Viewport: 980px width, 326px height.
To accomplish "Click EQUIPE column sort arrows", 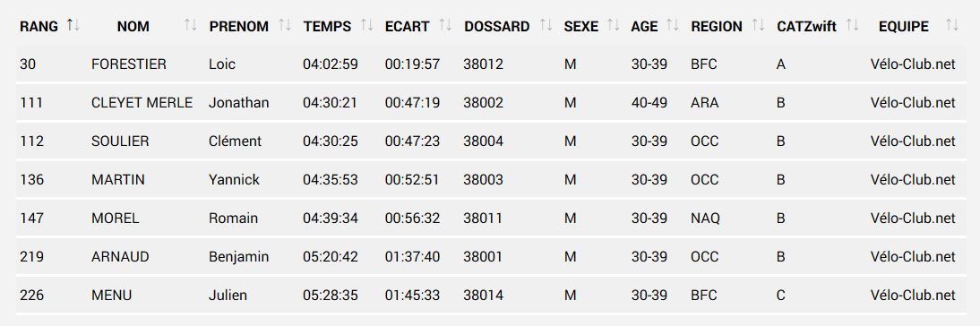I will tap(952, 26).
